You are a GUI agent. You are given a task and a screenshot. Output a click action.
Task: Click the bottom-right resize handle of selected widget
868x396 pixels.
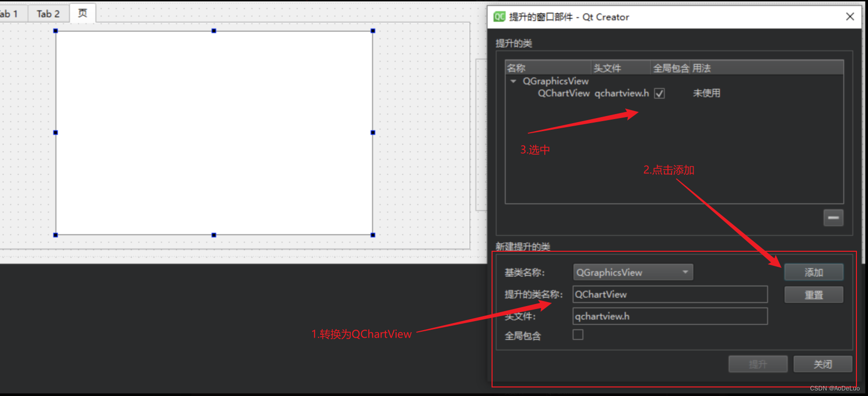pos(373,235)
